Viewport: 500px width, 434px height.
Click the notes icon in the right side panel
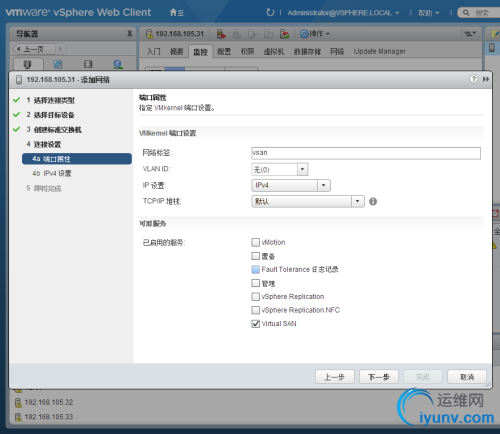coord(495,34)
